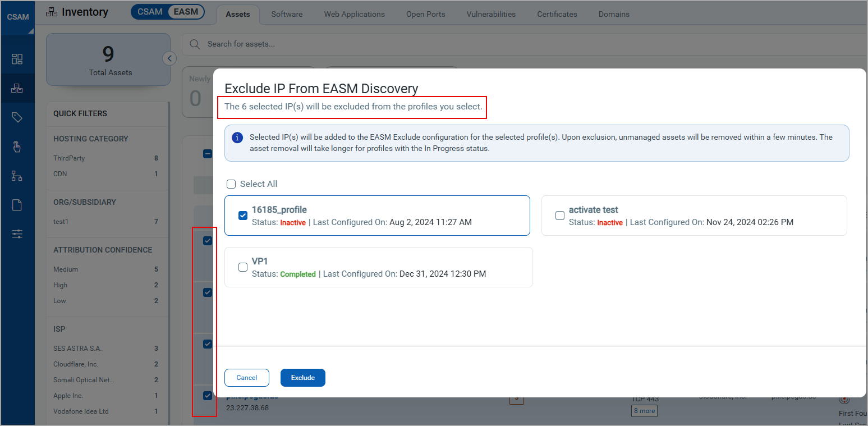Open the Reports document icon in sidebar

pyautogui.click(x=18, y=205)
